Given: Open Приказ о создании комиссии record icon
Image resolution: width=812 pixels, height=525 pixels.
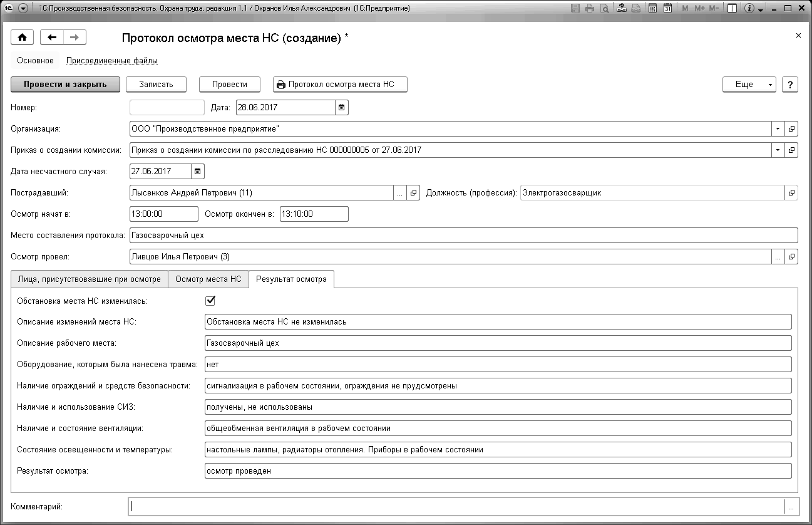Looking at the screenshot, I should [x=791, y=150].
